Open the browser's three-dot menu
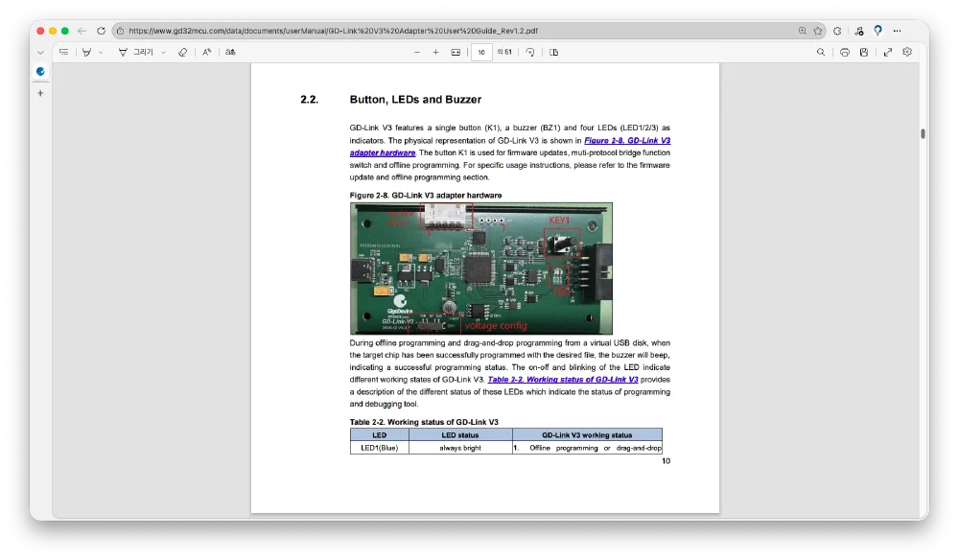The width and height of the screenshot is (959, 560). tap(898, 31)
